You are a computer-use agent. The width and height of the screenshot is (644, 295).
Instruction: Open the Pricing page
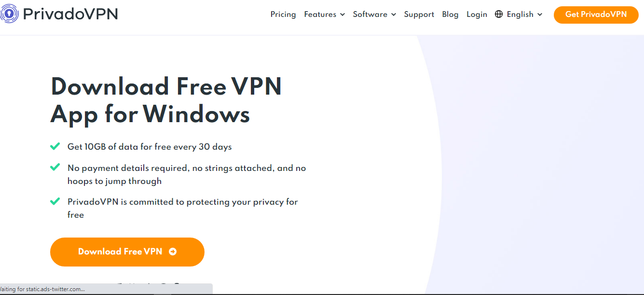click(283, 14)
